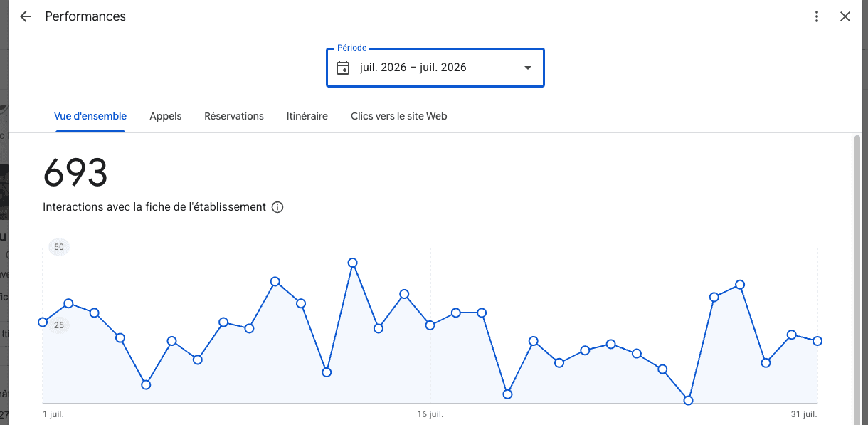The image size is (868, 425).
Task: Click the last data point at 31 juil.
Action: 817,341
